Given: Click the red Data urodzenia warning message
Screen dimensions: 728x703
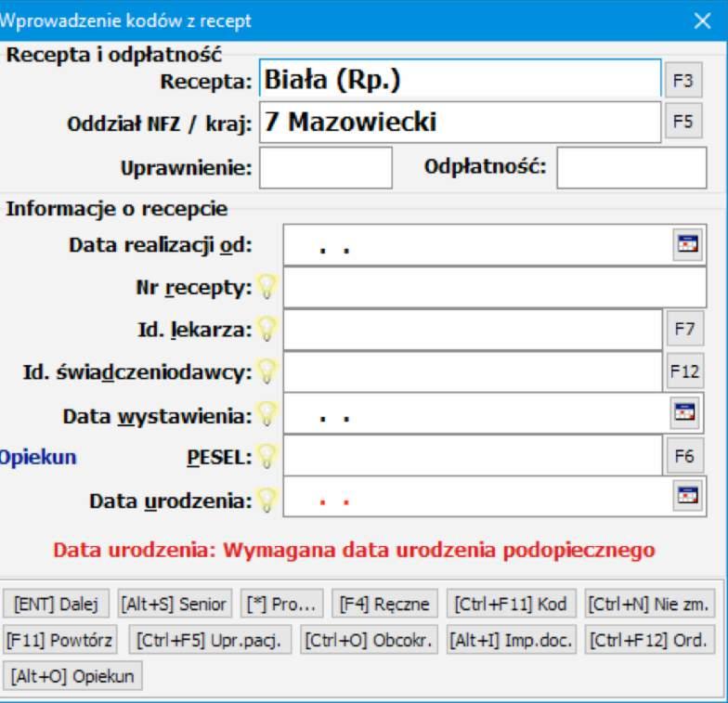Looking at the screenshot, I should (x=355, y=550).
